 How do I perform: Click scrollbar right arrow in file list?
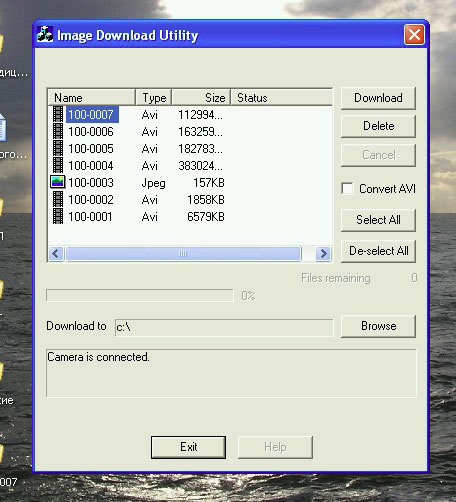click(x=323, y=254)
